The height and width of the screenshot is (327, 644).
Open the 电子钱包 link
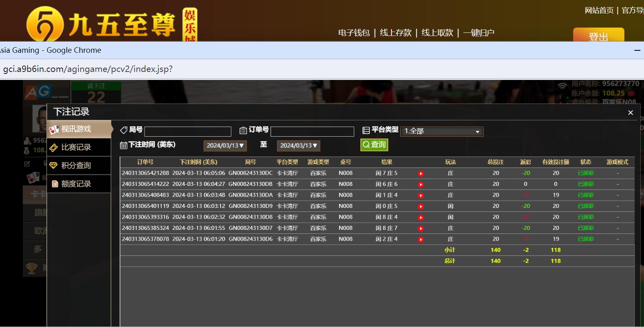(354, 33)
